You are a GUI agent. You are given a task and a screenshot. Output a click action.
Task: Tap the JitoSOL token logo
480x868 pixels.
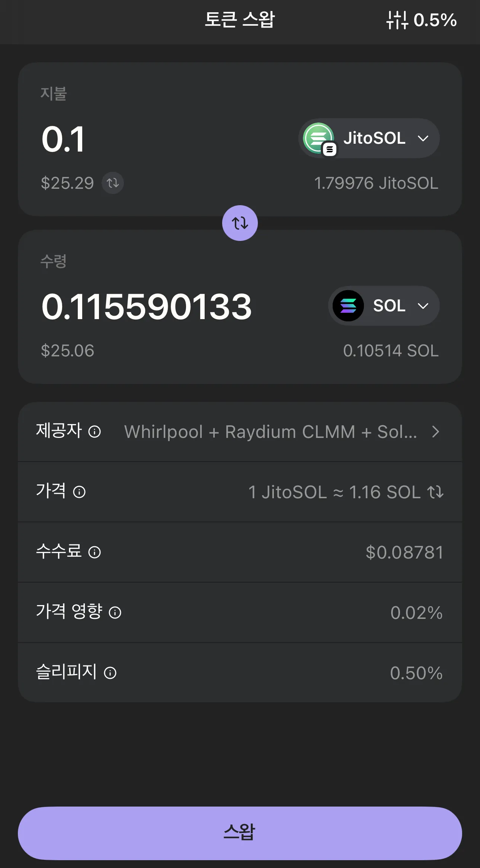[319, 138]
